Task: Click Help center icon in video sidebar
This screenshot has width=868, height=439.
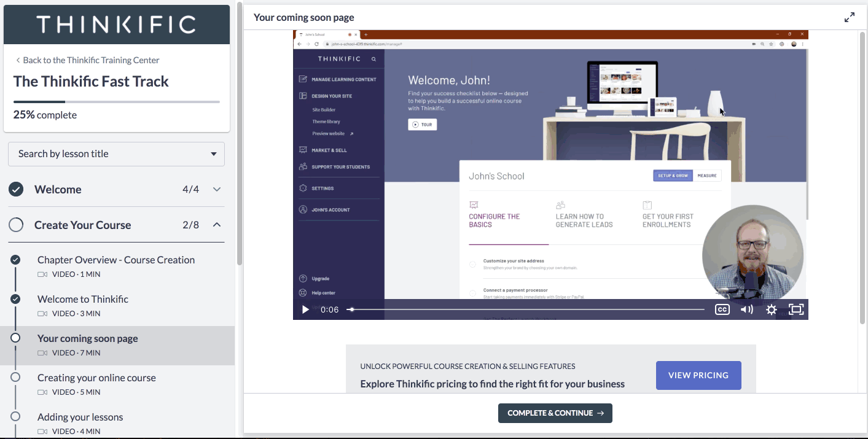Action: (x=303, y=293)
